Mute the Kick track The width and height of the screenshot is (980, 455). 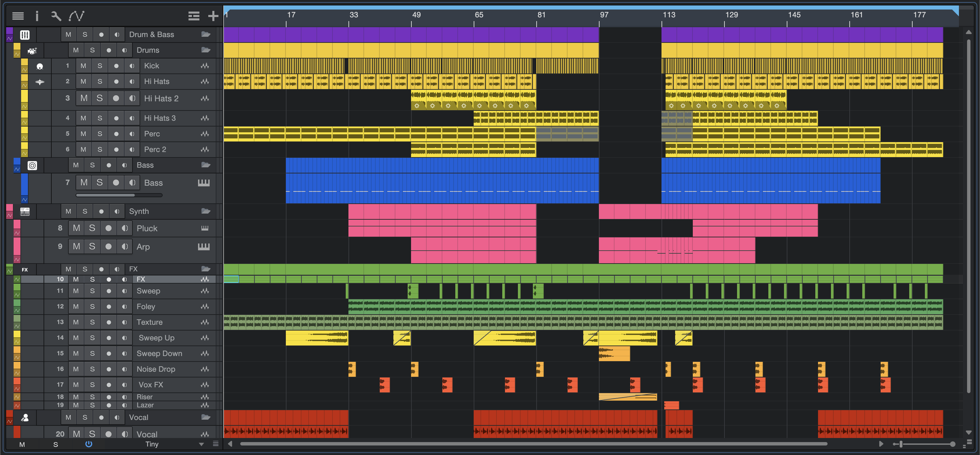83,66
